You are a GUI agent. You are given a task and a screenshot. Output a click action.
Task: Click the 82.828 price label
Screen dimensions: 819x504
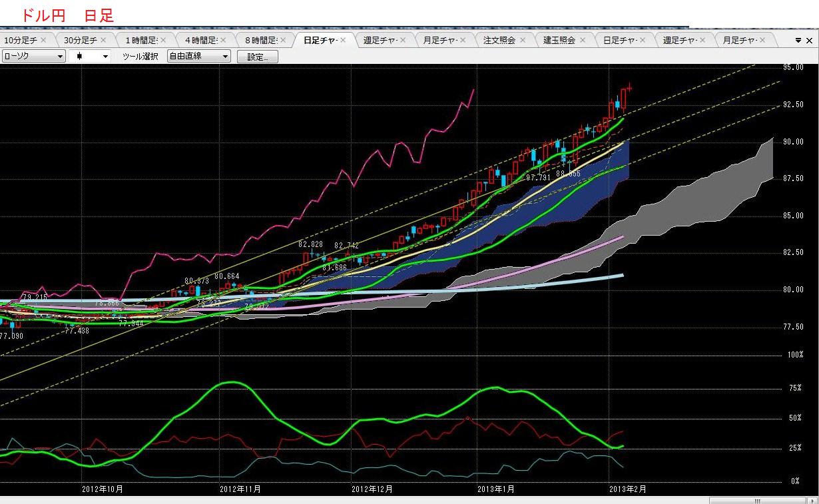click(311, 244)
